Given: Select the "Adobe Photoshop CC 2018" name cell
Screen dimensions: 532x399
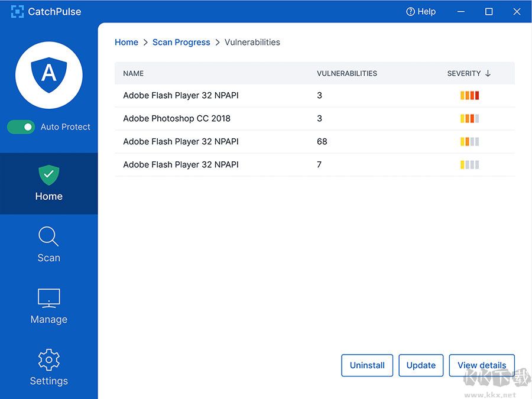Looking at the screenshot, I should click(x=177, y=118).
